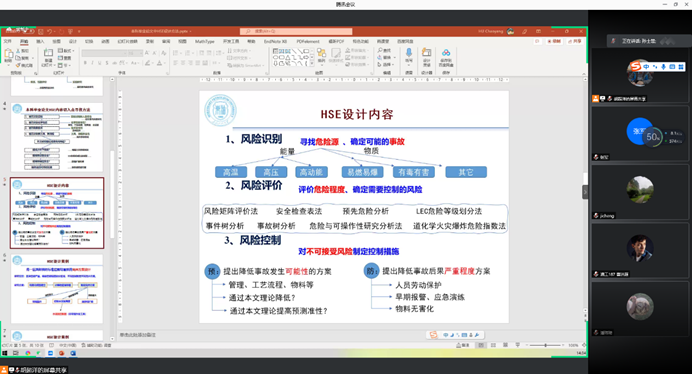
Task: Click the Sogou input method S icon near notes
Action: (433, 335)
